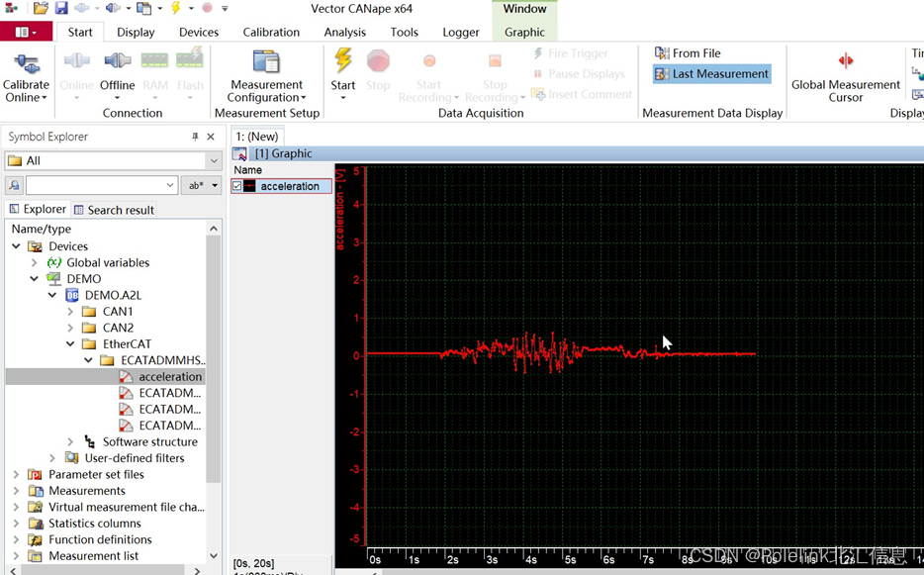Click the lightning bolt icon in title bar
The height and width of the screenshot is (575, 924).
(176, 8)
